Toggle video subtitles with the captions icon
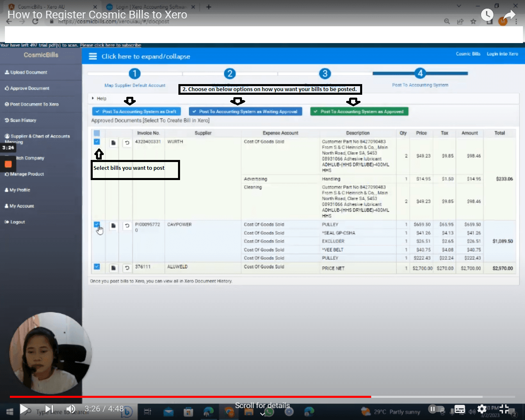Viewport: 525px width, 420px height. click(460, 409)
